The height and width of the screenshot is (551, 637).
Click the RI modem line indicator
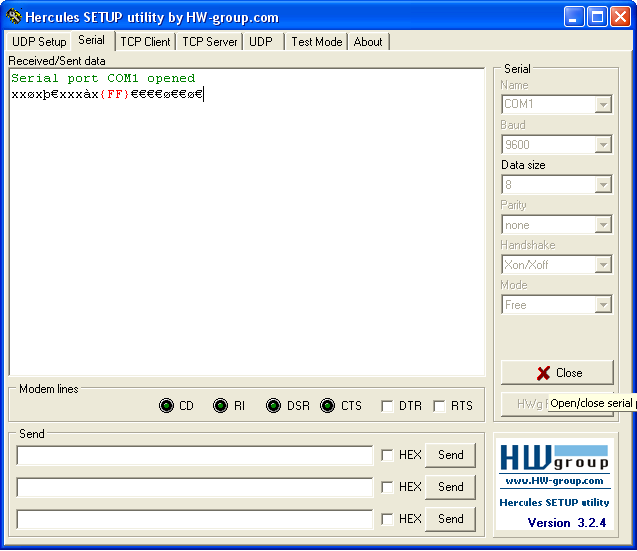pos(220,406)
